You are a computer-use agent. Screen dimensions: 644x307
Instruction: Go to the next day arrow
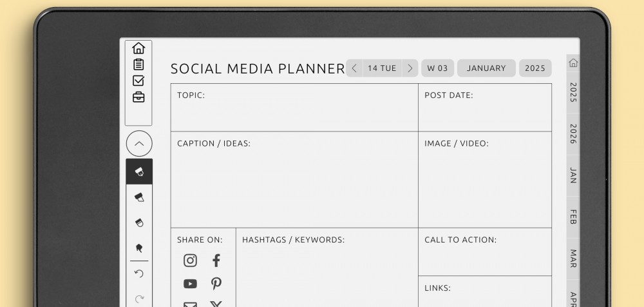(x=410, y=68)
